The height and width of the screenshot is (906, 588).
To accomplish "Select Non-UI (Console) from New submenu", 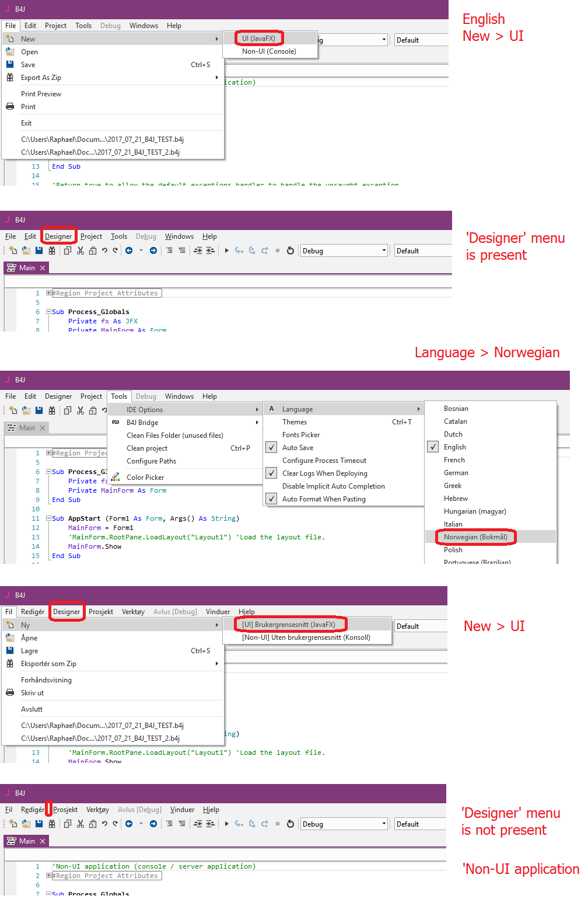I will (269, 51).
